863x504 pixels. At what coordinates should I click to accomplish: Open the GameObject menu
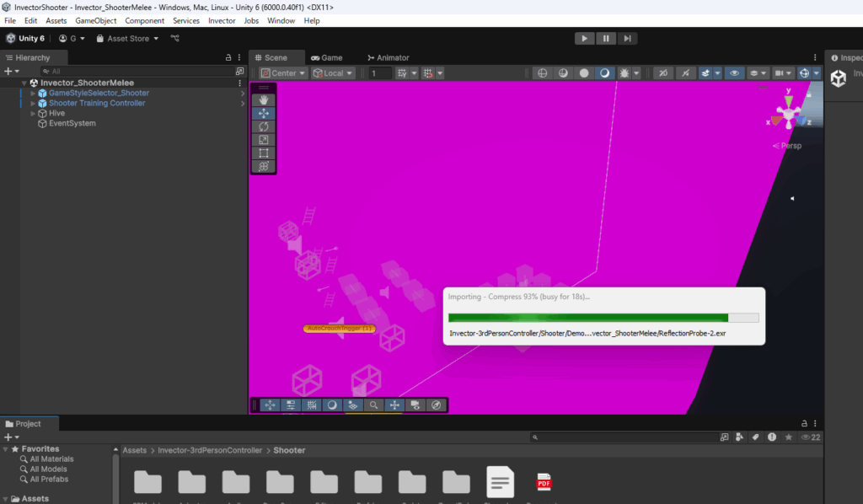pyautogui.click(x=96, y=21)
